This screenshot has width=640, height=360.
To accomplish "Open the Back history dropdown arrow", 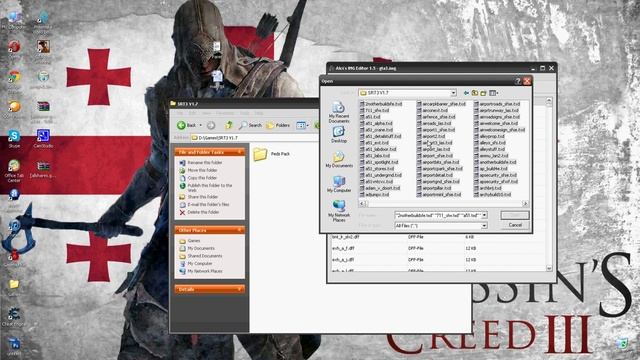I will click(x=200, y=125).
